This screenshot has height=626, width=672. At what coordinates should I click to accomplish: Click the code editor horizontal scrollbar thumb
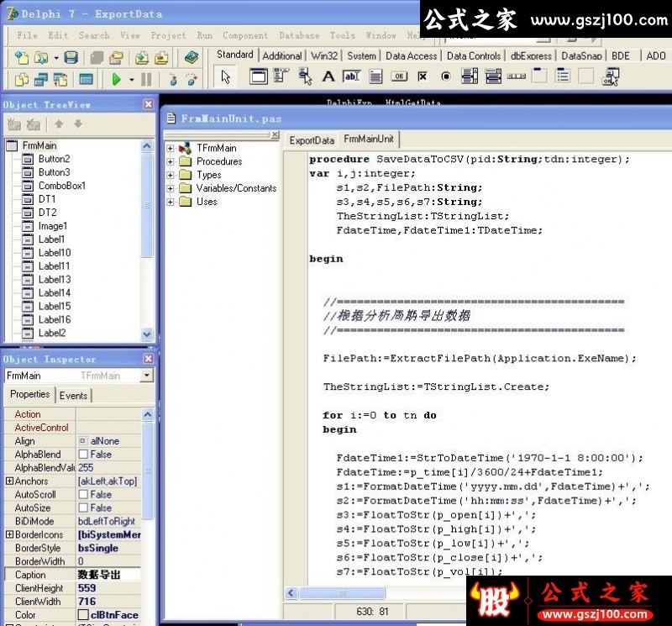coord(342,593)
